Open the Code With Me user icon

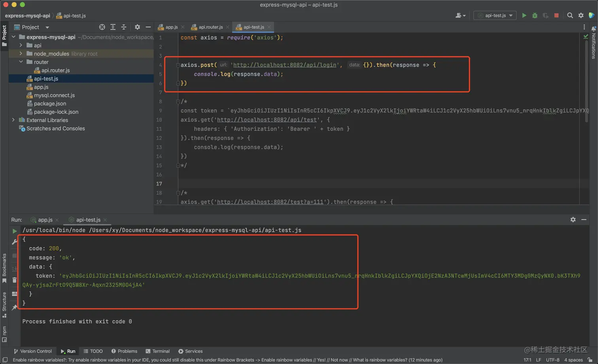point(460,15)
